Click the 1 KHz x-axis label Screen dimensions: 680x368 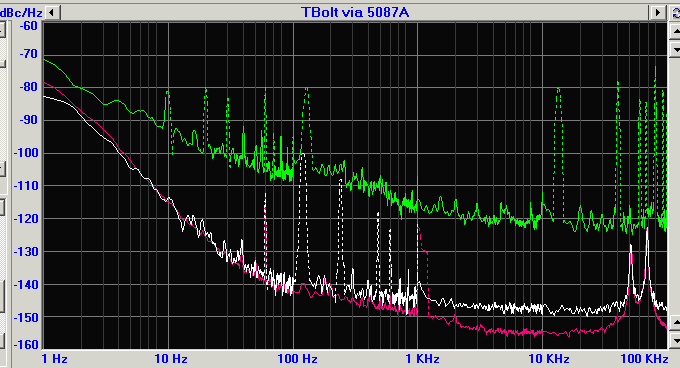[x=422, y=358]
